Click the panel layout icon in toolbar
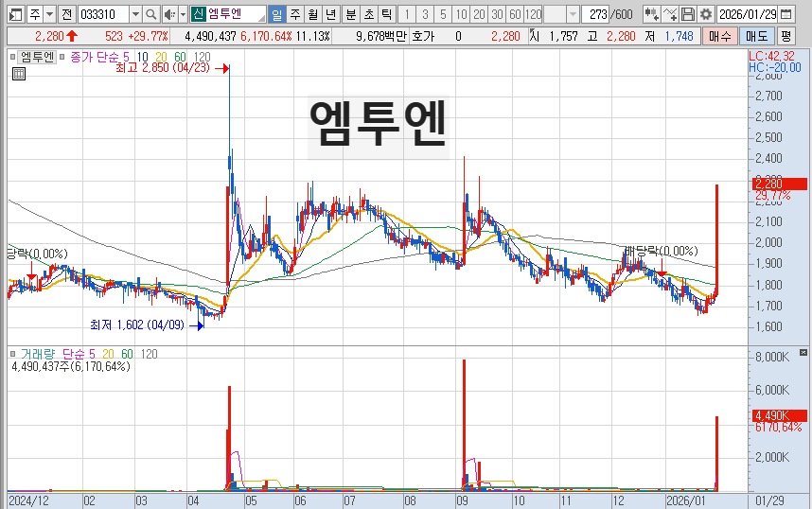812x509 pixels. (16, 14)
